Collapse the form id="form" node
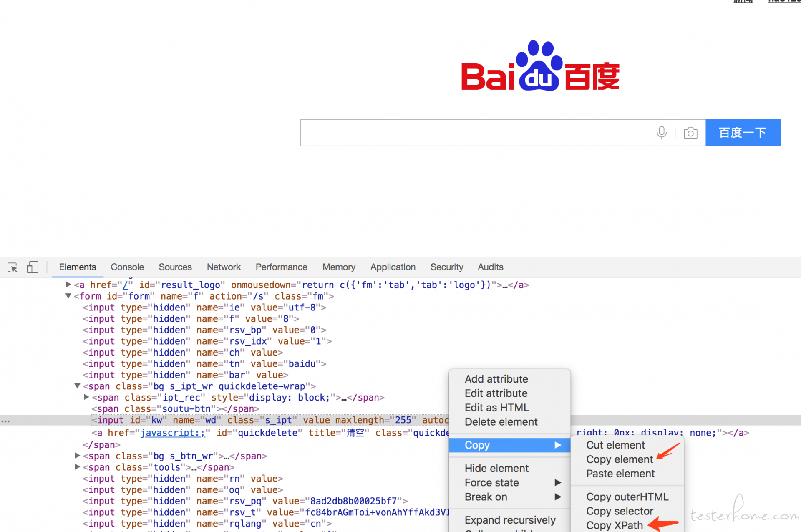 tap(68, 296)
